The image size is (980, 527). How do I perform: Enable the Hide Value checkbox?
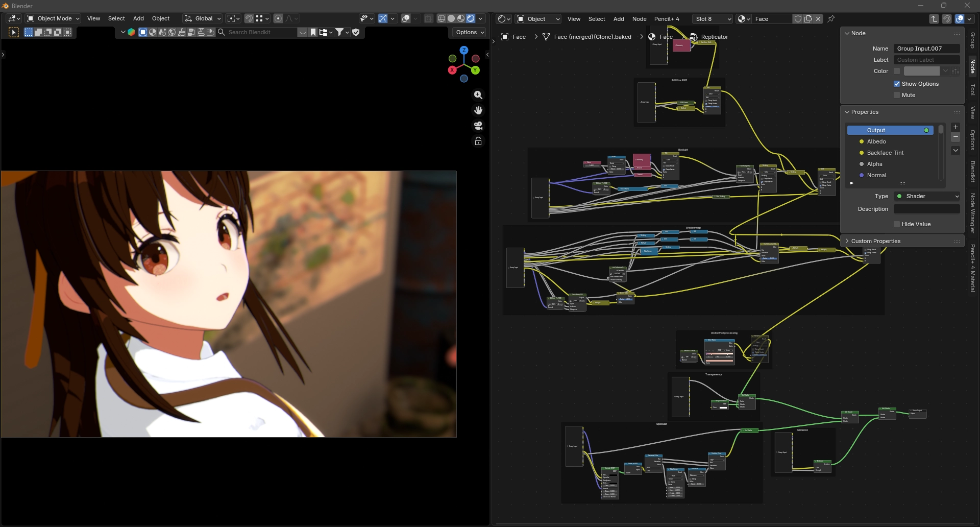click(897, 224)
